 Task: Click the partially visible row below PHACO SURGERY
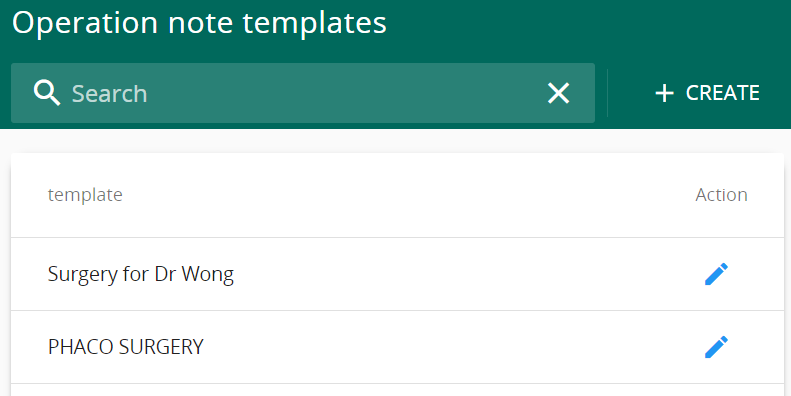coord(398,390)
